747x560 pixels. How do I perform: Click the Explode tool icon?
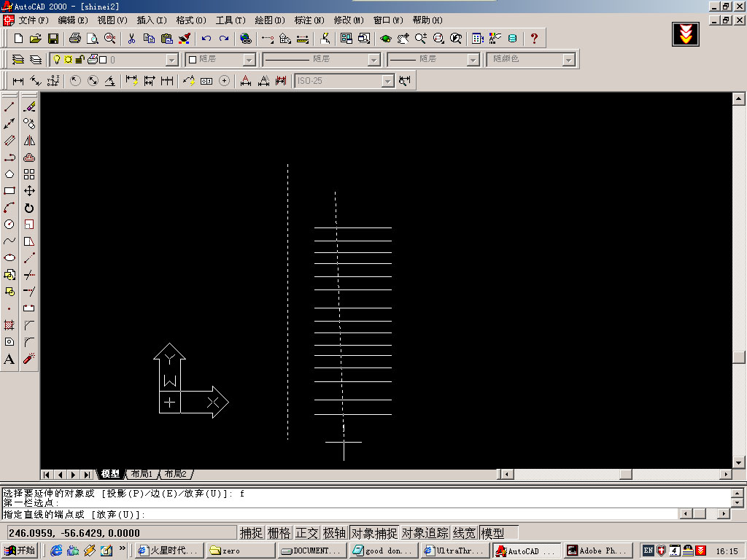coord(29,359)
